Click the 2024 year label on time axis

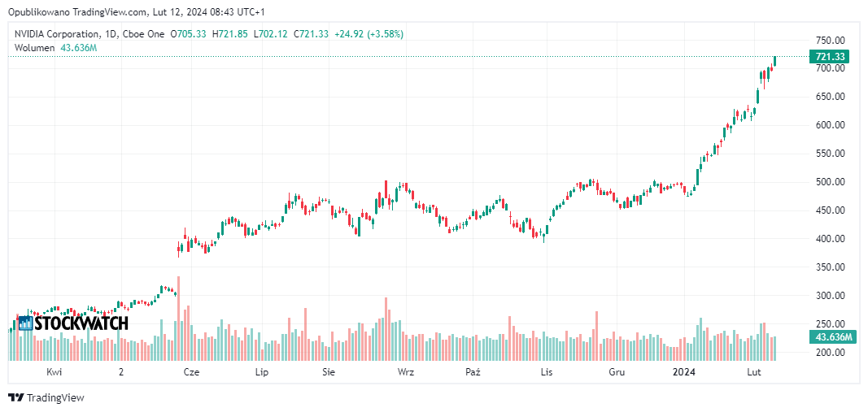[683, 372]
